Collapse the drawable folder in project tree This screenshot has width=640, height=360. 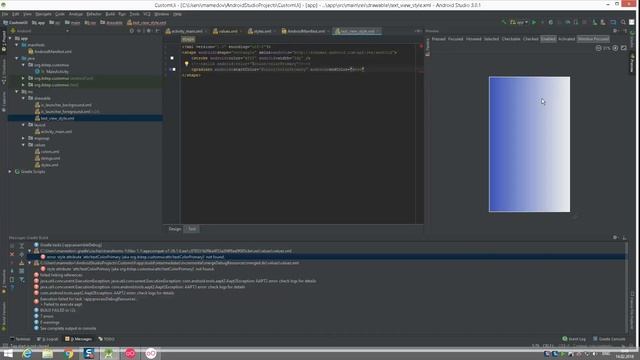23,98
